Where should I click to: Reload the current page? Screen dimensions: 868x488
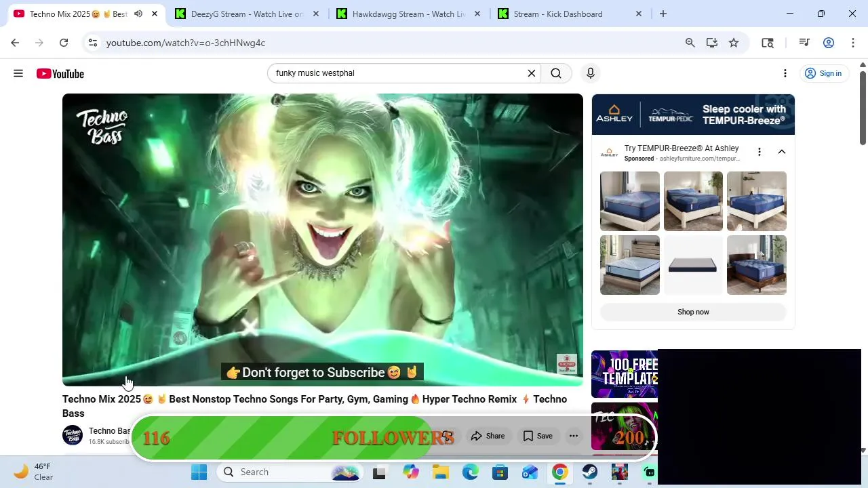tap(64, 43)
